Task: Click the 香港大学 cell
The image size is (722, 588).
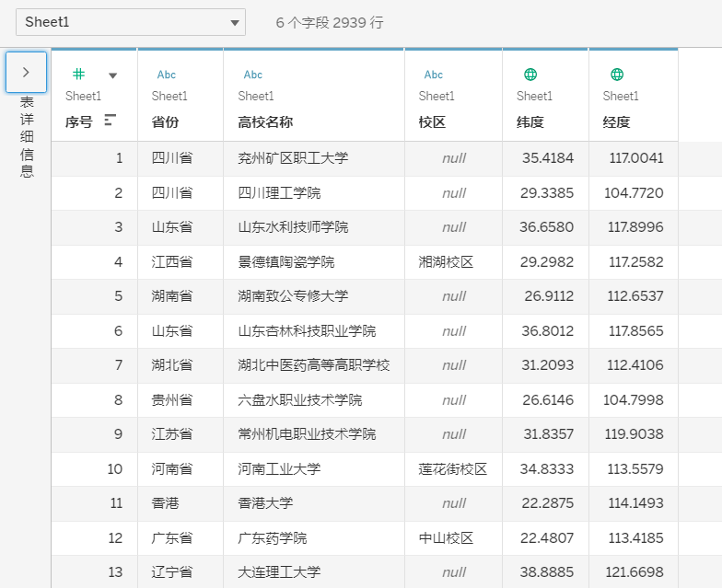Action: (x=265, y=503)
